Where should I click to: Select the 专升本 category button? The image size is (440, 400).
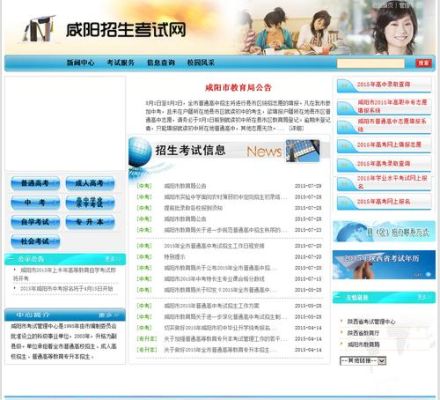pyautogui.click(x=90, y=222)
